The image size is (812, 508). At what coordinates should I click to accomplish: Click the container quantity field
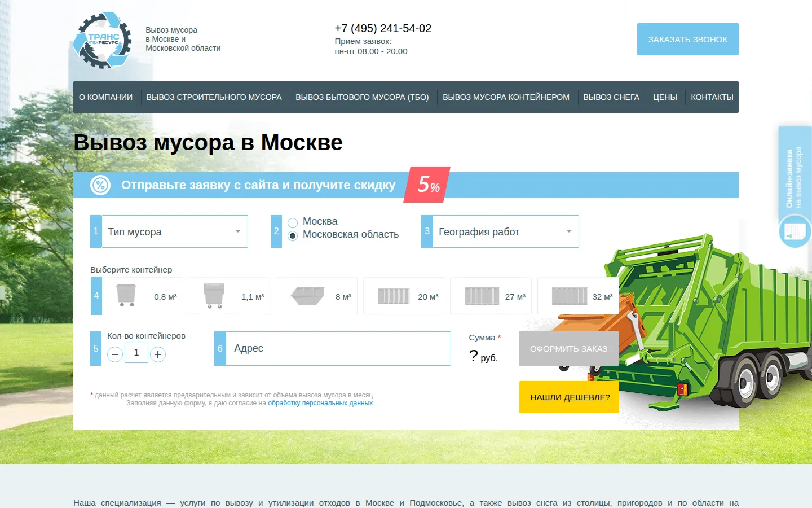click(x=136, y=353)
